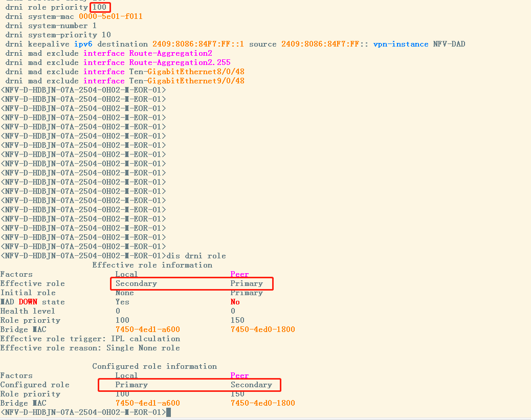This screenshot has height=420, width=531.
Task: Click Ten-GigabitEthernet9/0/48 interface text
Action: 187,81
